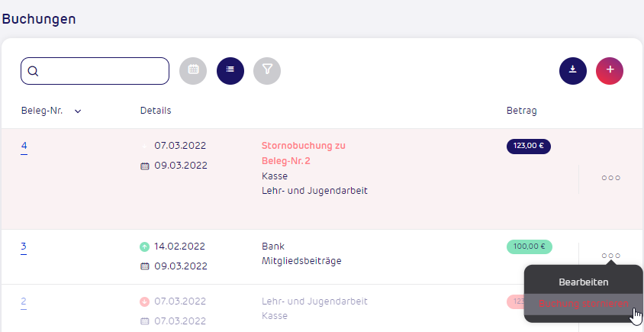Click the green income arrow icon
Image resolution: width=644 pixels, height=332 pixels.
[x=144, y=247]
